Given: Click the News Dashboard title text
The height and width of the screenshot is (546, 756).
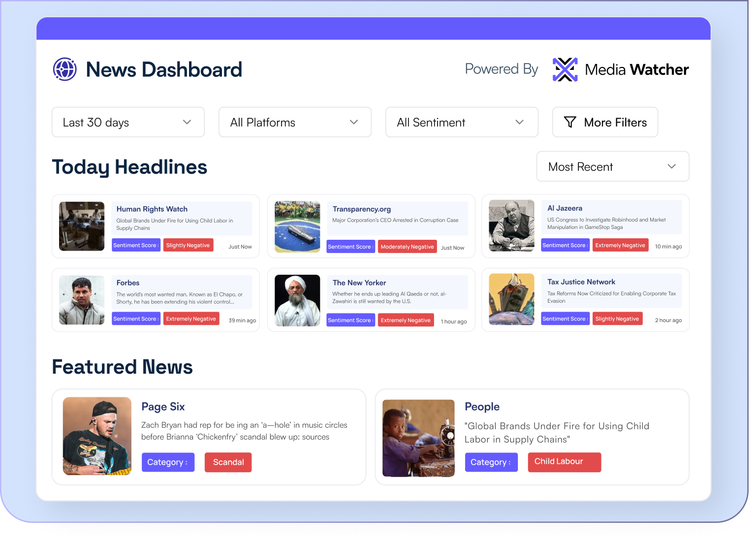Looking at the screenshot, I should click(x=164, y=69).
